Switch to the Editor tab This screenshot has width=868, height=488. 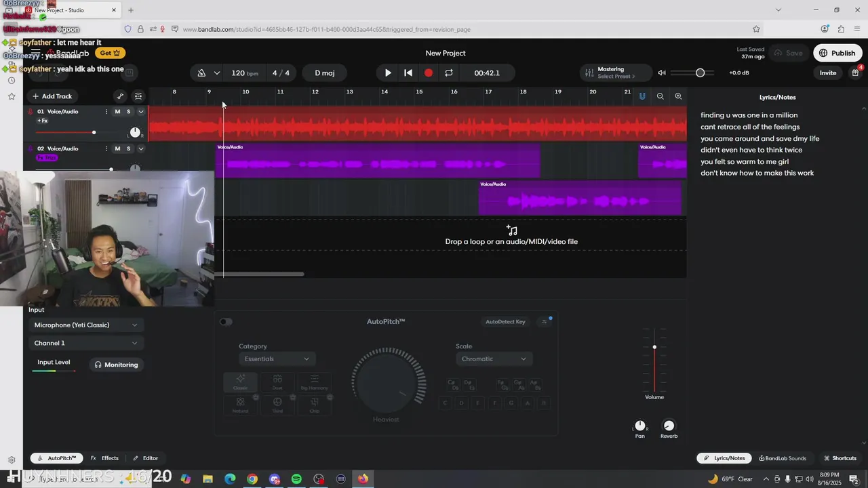click(x=145, y=458)
